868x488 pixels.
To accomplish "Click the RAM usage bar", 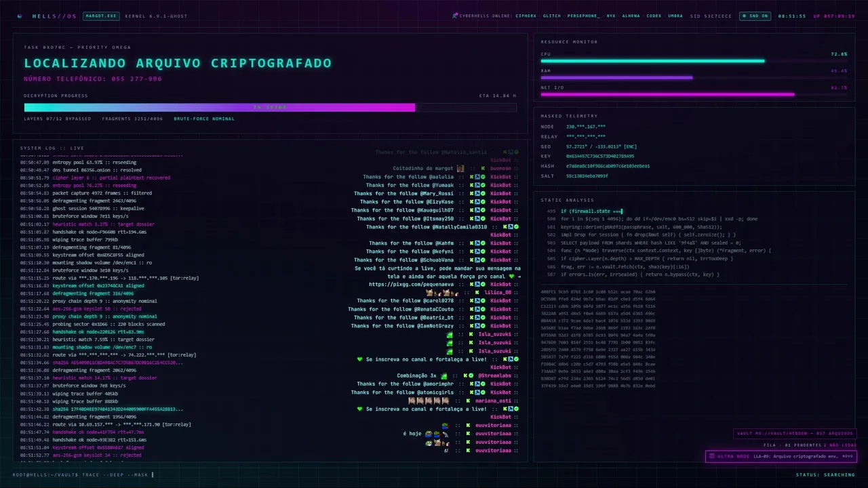I will pyautogui.click(x=694, y=77).
